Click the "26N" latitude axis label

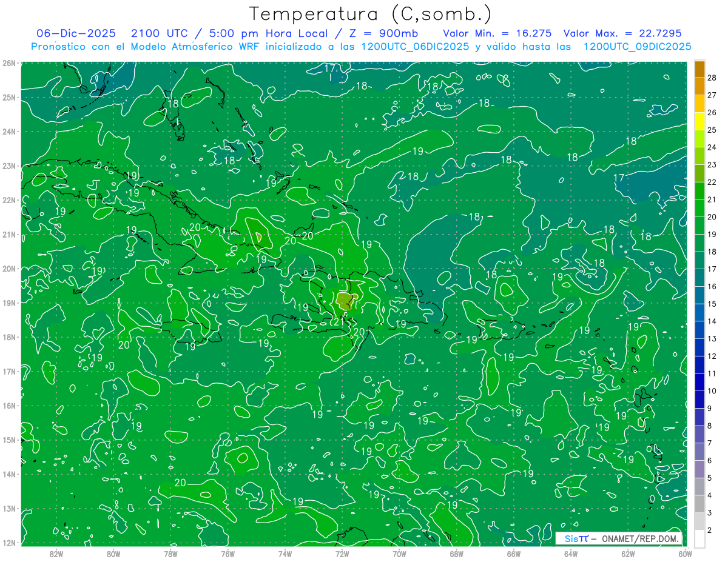point(9,63)
